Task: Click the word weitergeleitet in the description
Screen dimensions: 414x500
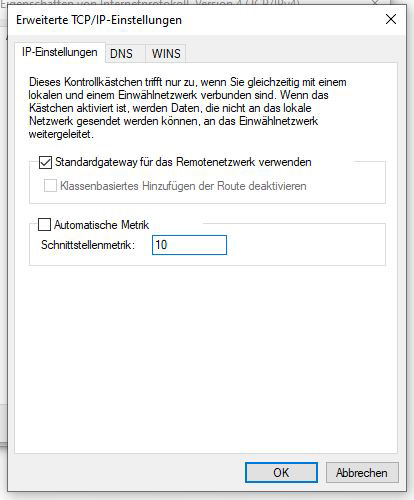Action: click(x=60, y=134)
